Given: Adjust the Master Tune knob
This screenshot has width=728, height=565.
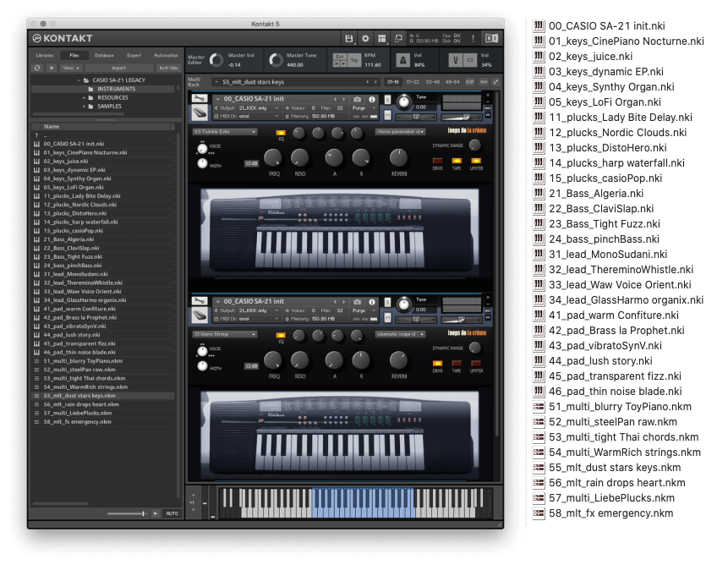Looking at the screenshot, I should pos(276,60).
